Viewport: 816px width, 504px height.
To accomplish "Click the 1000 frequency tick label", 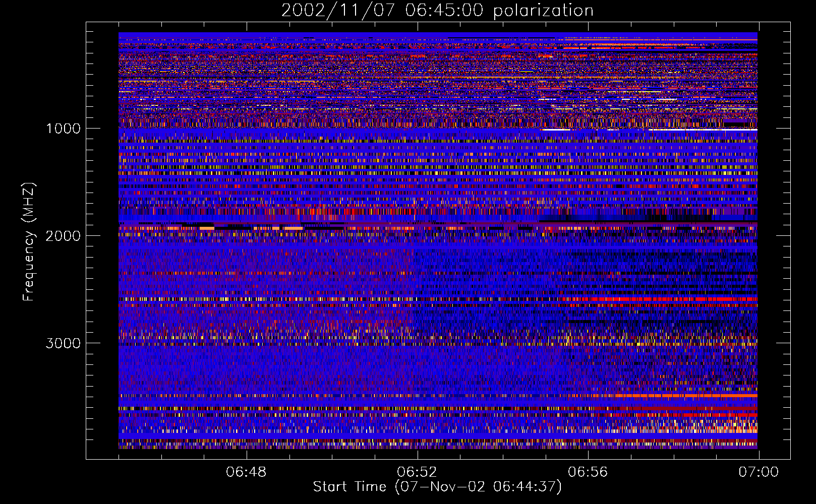I will click(63, 129).
